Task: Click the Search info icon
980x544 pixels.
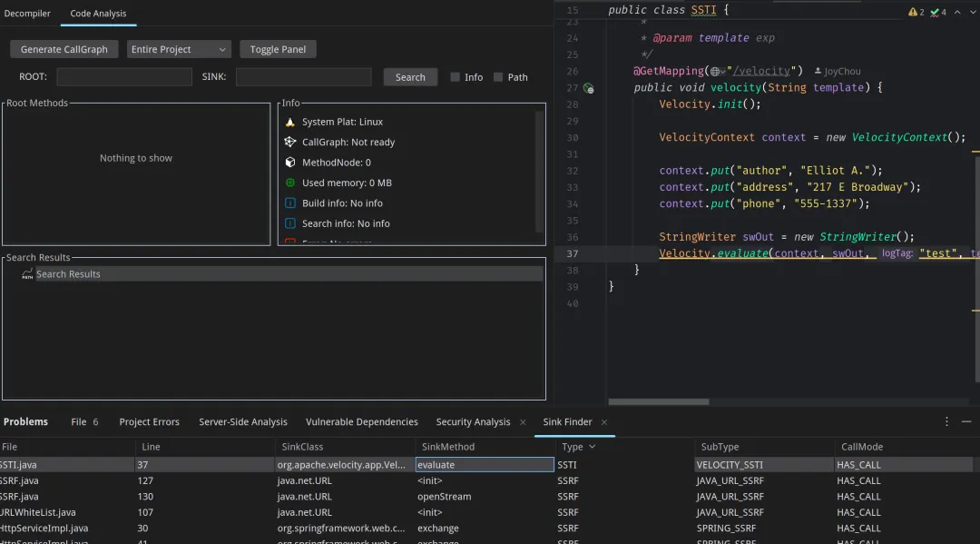Action: [290, 223]
